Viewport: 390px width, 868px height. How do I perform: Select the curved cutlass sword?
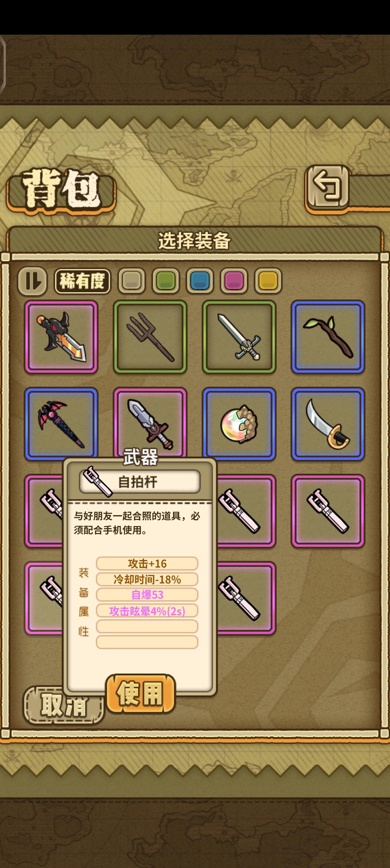coord(328,424)
